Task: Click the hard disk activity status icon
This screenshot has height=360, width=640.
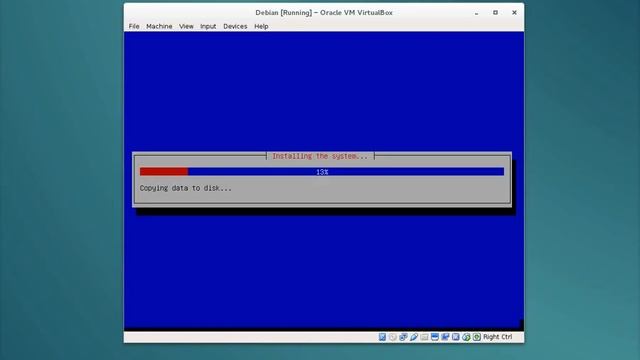Action: 382,337
